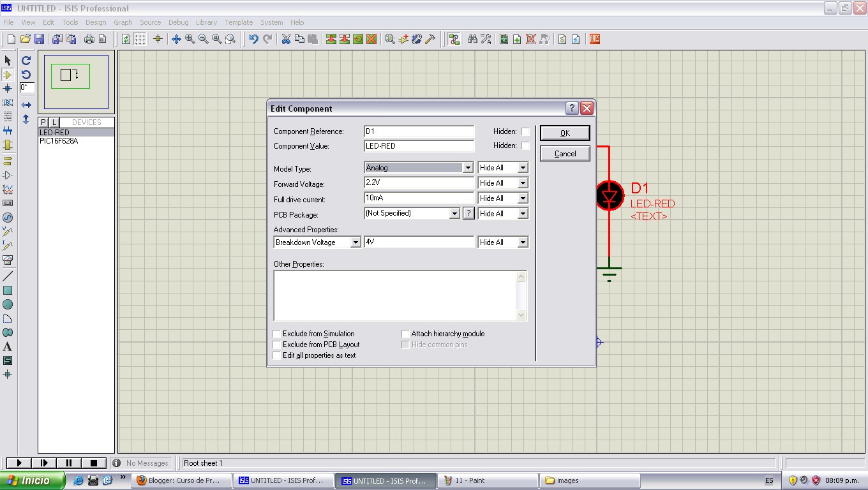Tick Hidden checkbox for Component Value
Screen dimensions: 868x490
point(525,145)
